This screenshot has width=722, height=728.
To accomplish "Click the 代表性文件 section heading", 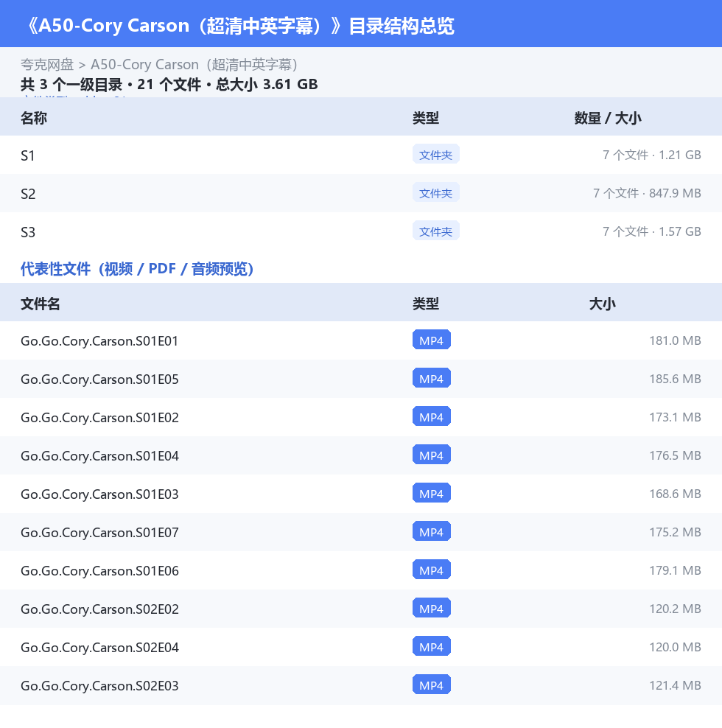I will point(137,268).
